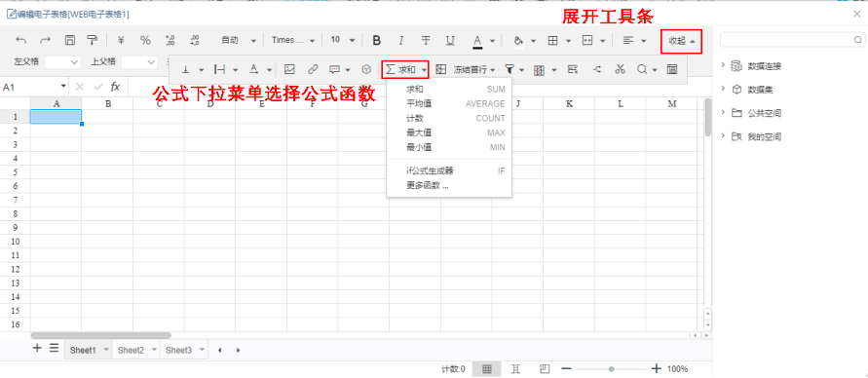Click the search field in right panel
The image size is (868, 378).
coord(792,40)
